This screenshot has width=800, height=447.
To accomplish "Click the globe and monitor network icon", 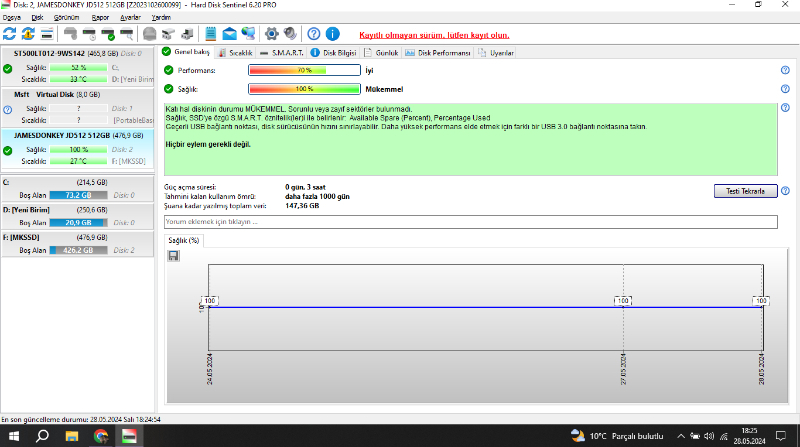I will (248, 34).
